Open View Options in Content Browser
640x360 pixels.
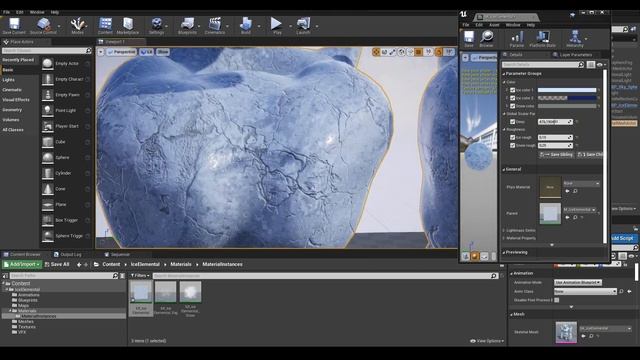click(x=487, y=341)
